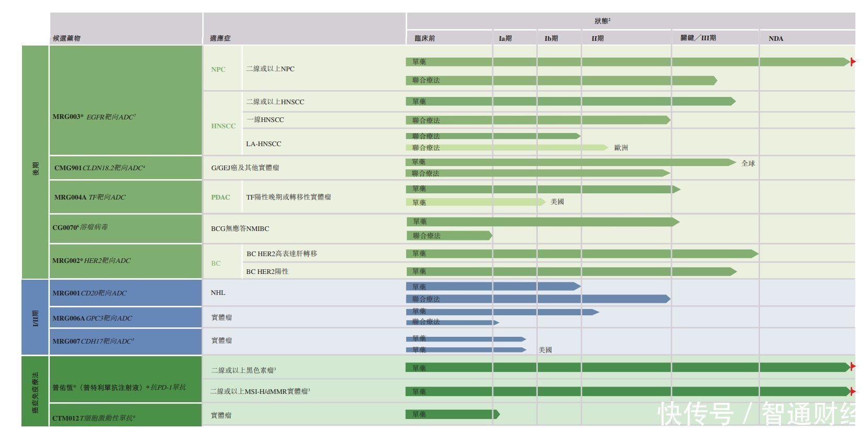
Task: Click the light green 歐洲 LA-HNSCC 聯合療法 bar
Action: point(506,148)
